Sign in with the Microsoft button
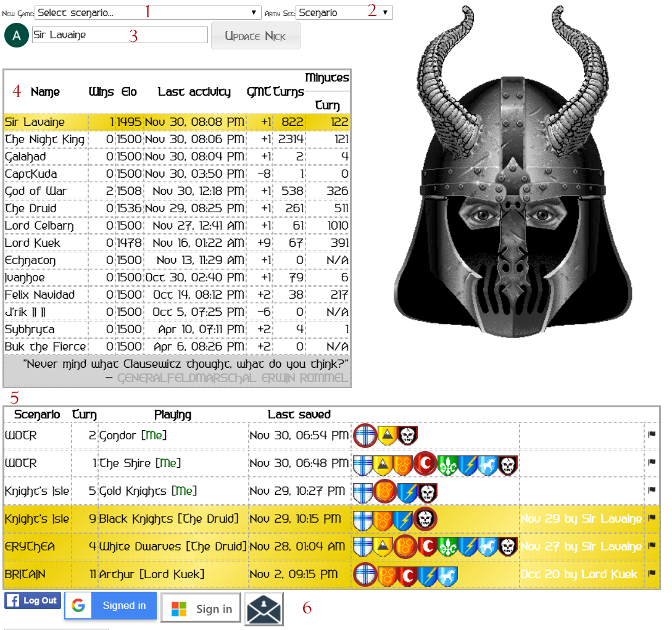Image resolution: width=672 pixels, height=630 pixels. coord(201,609)
